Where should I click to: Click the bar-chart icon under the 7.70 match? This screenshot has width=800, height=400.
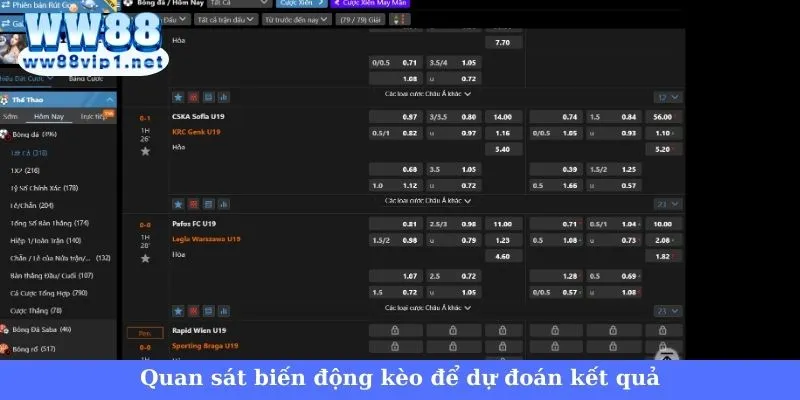[x=223, y=97]
